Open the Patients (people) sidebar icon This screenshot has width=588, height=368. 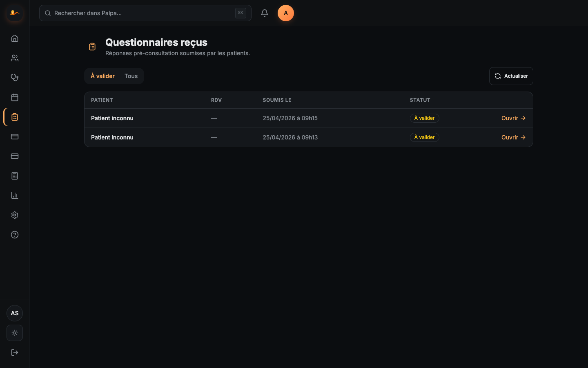15,58
